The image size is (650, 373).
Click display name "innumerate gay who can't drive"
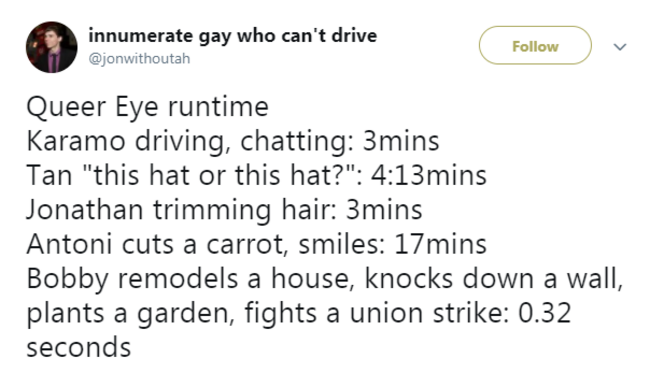pos(233,36)
